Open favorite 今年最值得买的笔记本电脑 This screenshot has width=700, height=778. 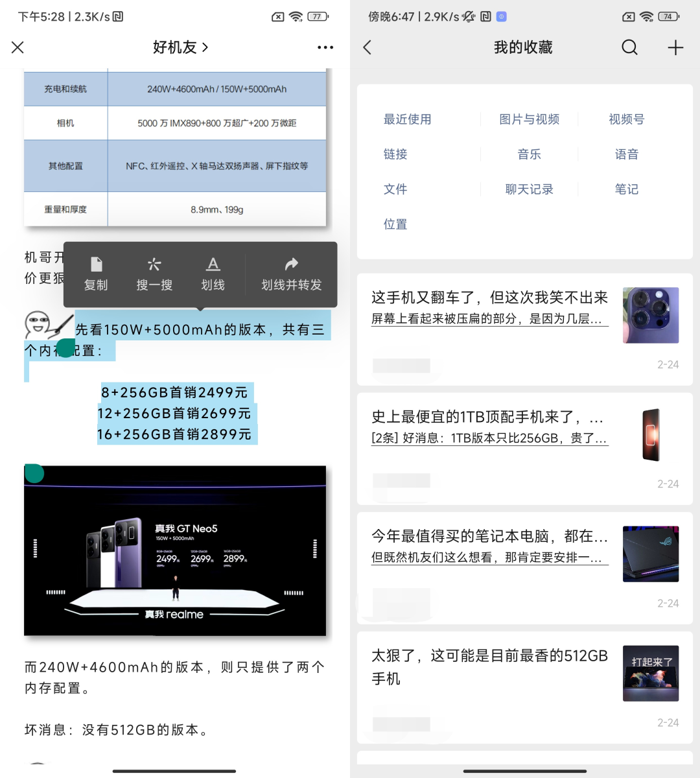525,569
